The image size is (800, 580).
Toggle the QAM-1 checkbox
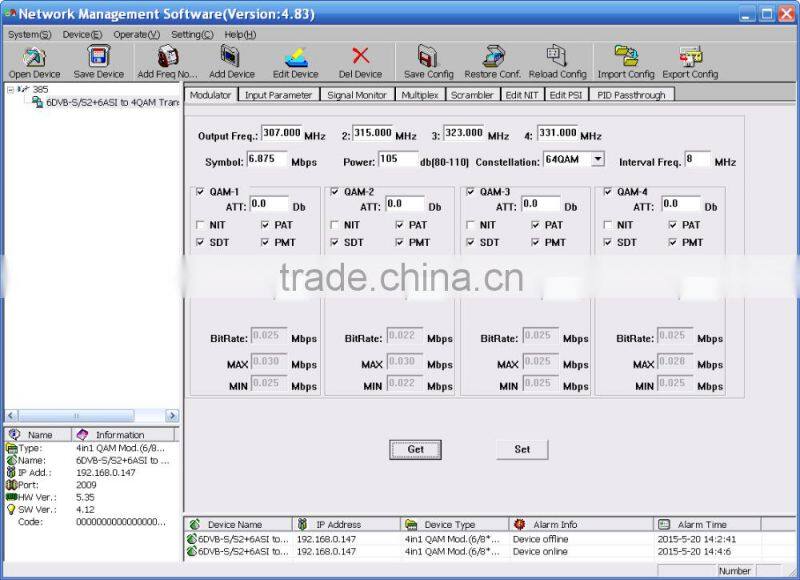[x=202, y=192]
